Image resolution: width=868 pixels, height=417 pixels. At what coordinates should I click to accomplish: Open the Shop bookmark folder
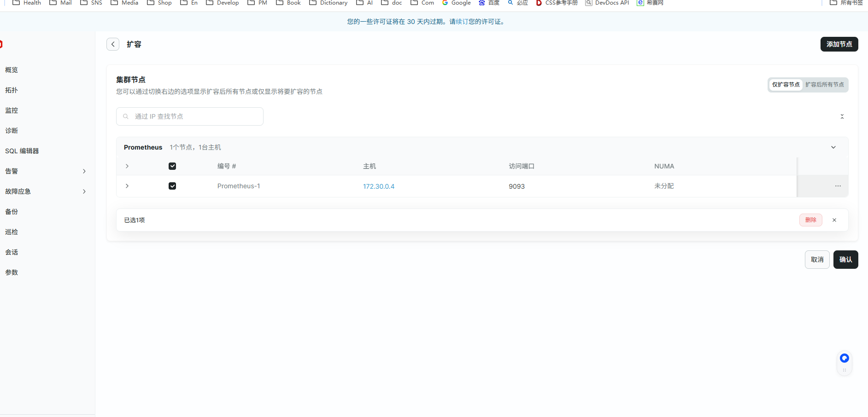pyautogui.click(x=159, y=3)
